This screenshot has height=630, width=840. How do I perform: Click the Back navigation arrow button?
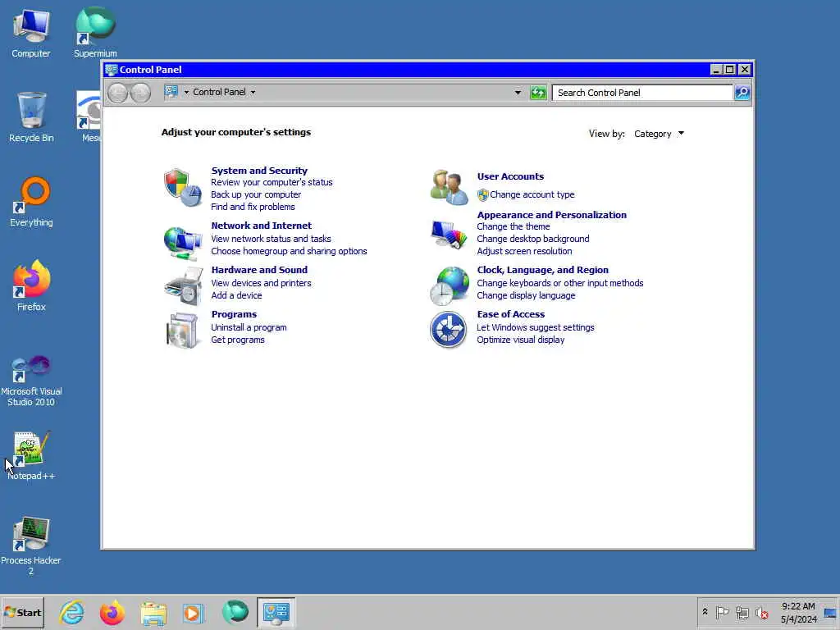(118, 93)
